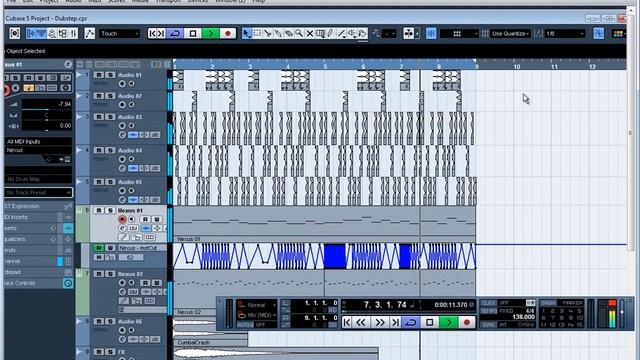Click Record in top toolbar
The image size is (640, 360).
coord(228,33)
